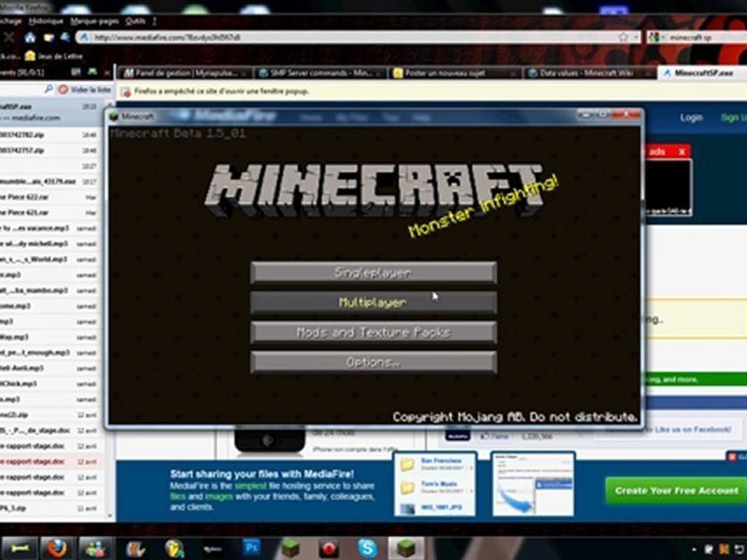This screenshot has width=747, height=560.
Task: Click the first grass block taskbar icon
Action: click(x=289, y=549)
